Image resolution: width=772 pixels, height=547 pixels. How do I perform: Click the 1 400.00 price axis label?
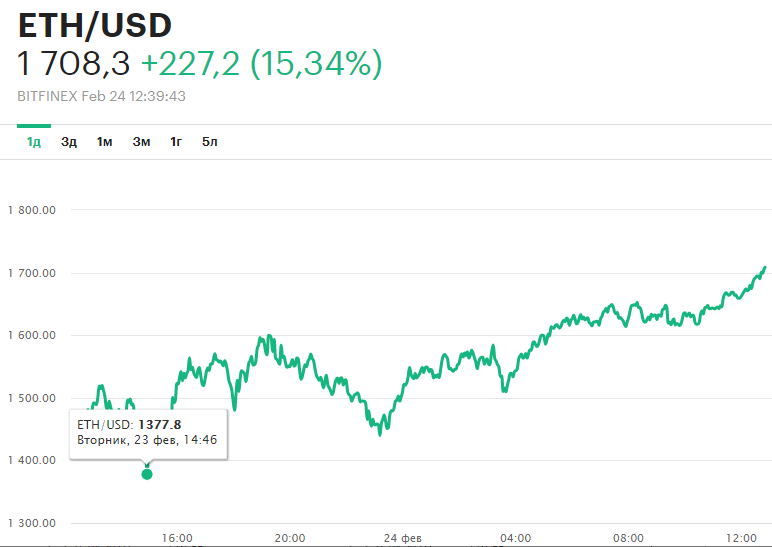tap(31, 461)
